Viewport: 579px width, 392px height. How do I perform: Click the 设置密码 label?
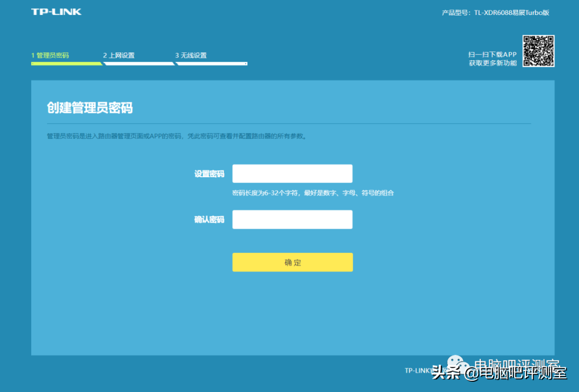210,174
